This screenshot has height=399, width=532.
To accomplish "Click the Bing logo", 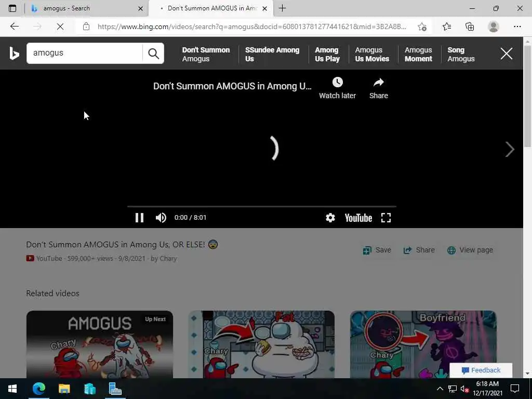I will click(x=14, y=54).
